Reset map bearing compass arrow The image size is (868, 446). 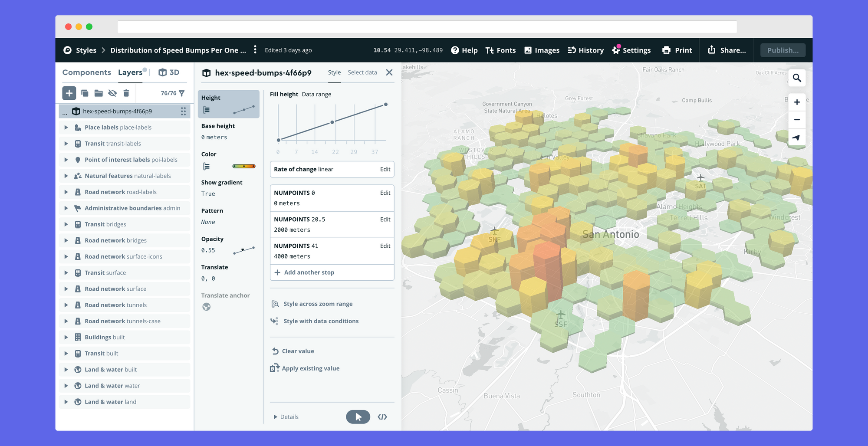[796, 138]
